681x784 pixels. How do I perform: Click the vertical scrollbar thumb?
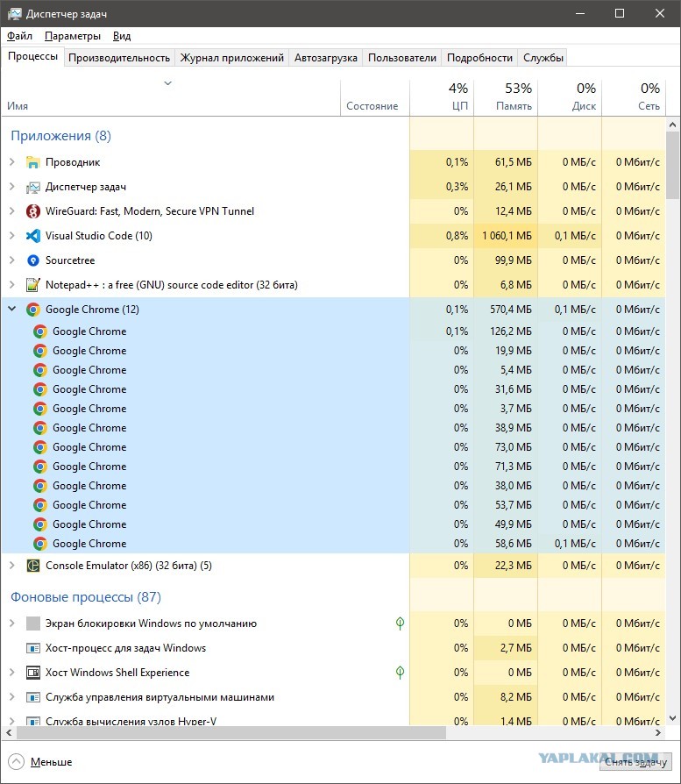tap(672, 166)
